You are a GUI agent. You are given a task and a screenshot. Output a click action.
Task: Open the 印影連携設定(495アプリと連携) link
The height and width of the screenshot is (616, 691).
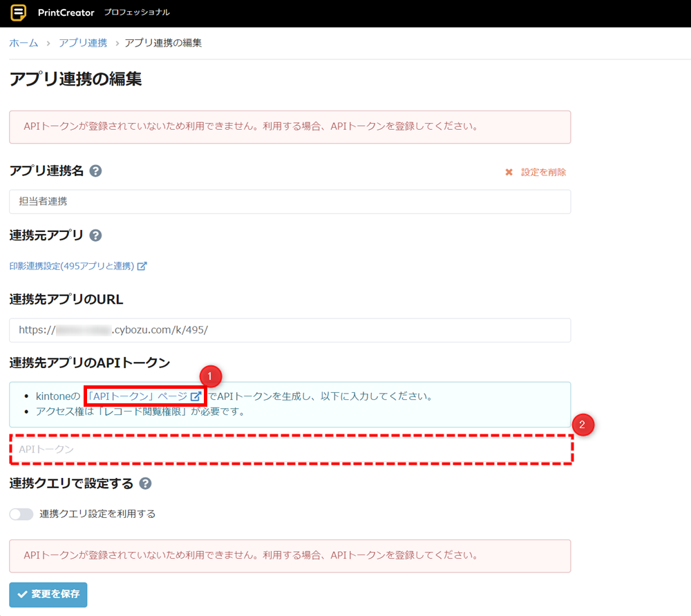click(x=69, y=266)
